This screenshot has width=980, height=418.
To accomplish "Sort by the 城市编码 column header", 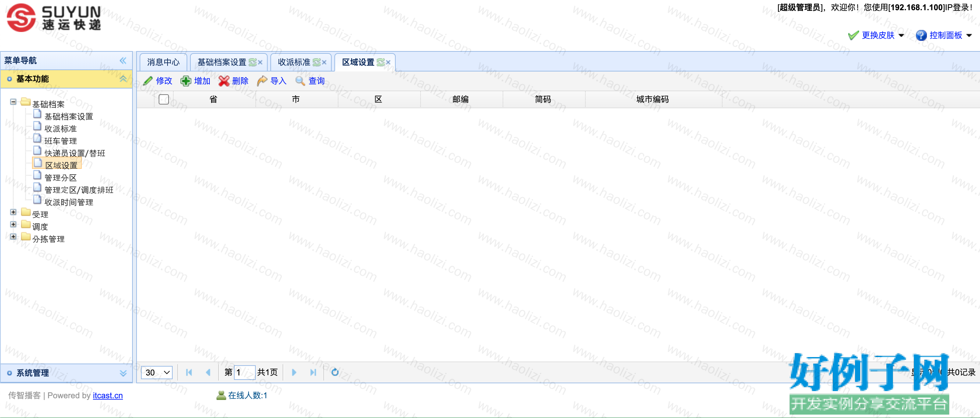I will 653,99.
